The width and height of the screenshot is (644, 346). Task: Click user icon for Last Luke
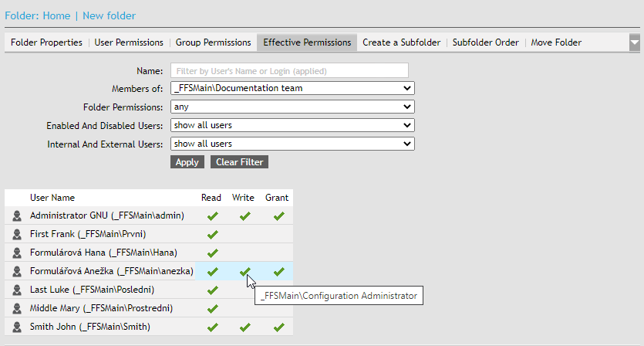tap(17, 290)
